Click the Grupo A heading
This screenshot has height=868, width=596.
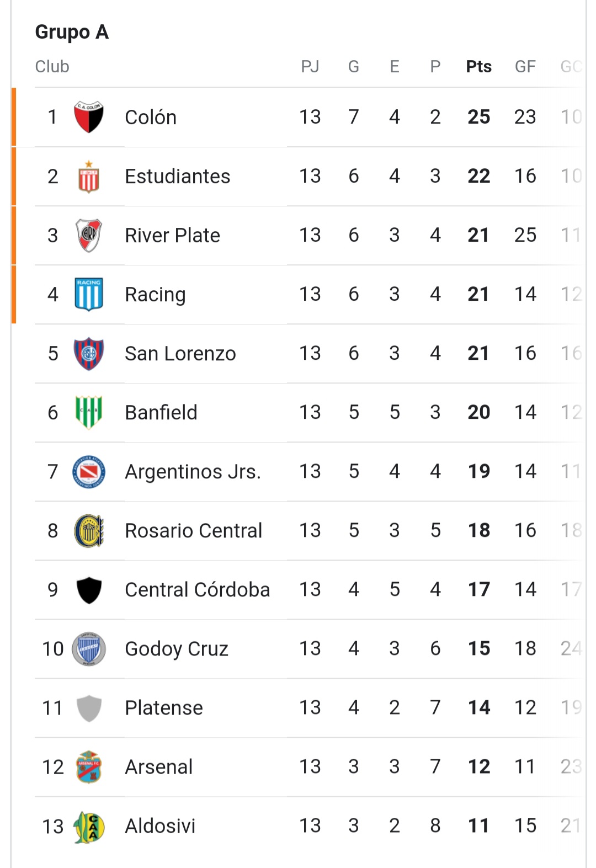point(72,32)
